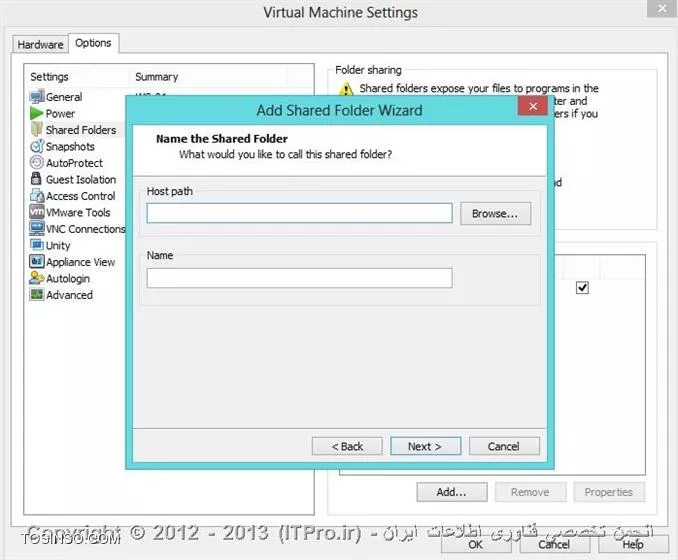Select the "Advanced" settings row
Image resolution: width=678 pixels, height=560 pixels.
(77, 294)
